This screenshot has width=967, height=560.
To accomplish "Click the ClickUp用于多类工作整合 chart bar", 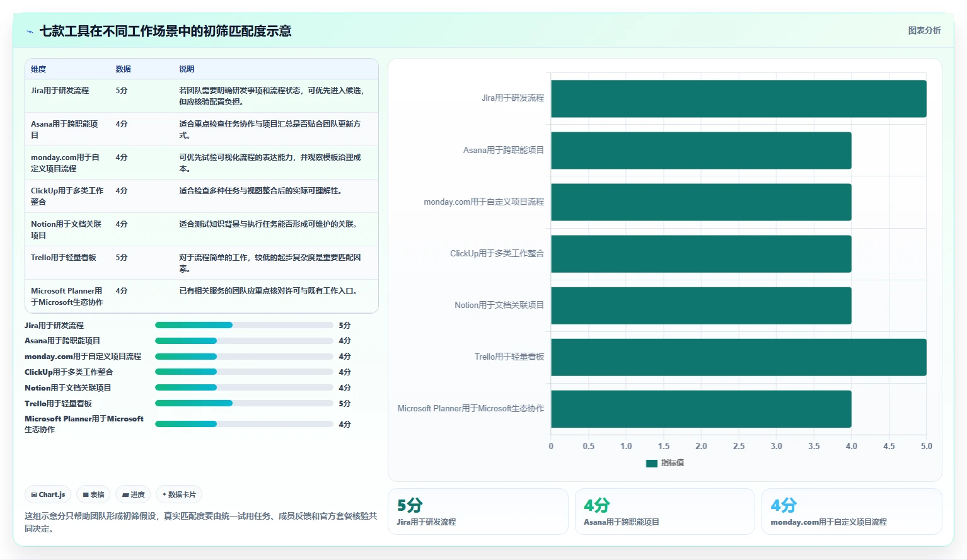I will (x=701, y=254).
